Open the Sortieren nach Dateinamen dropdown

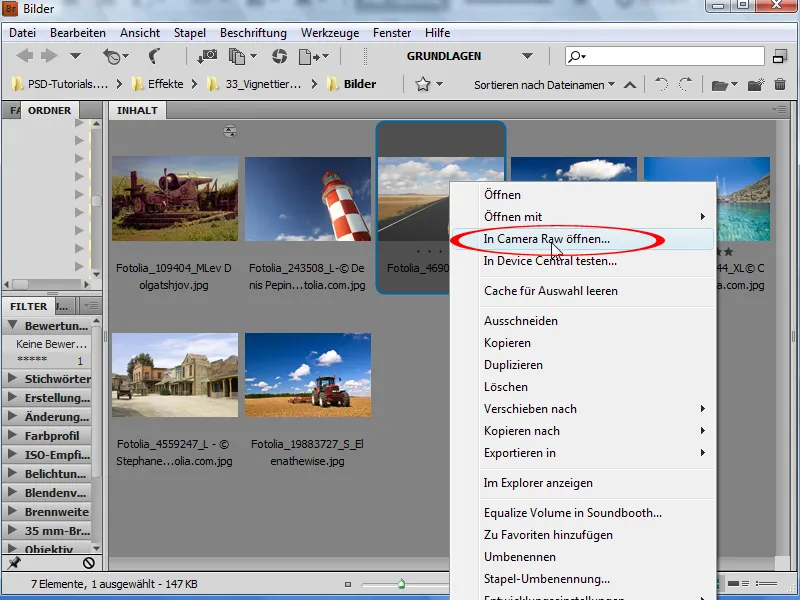[x=544, y=85]
